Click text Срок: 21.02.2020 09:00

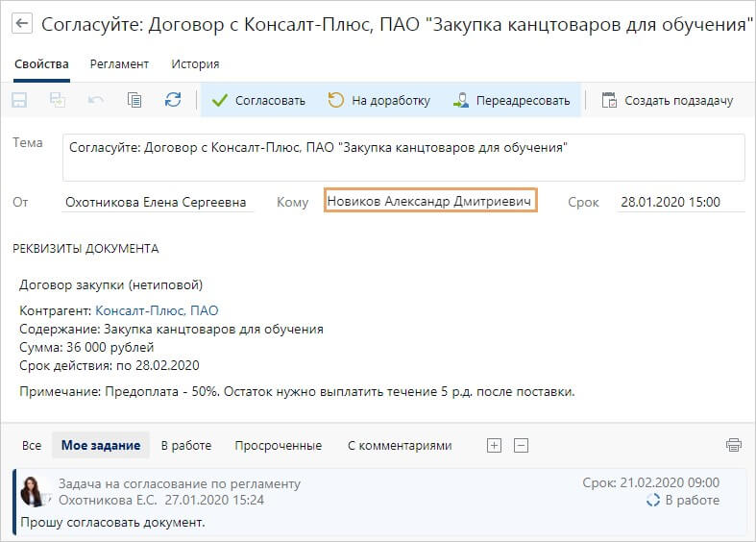coord(651,482)
